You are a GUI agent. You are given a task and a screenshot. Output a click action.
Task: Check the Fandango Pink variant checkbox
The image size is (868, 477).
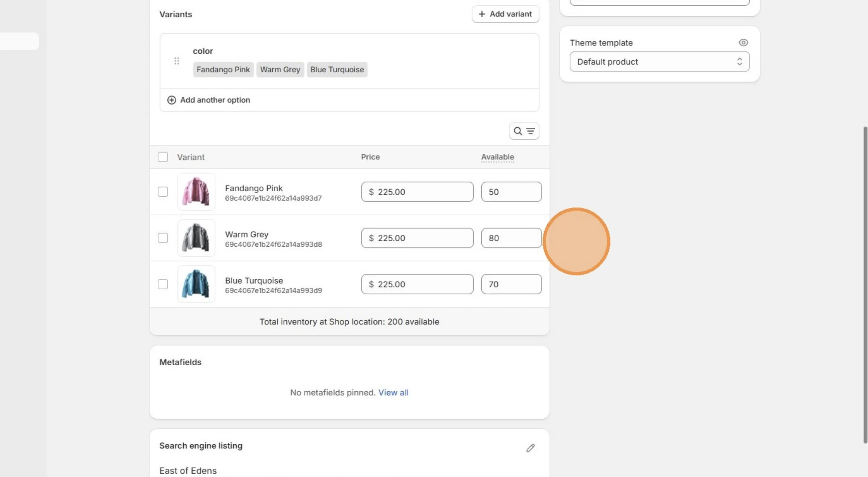coord(163,192)
